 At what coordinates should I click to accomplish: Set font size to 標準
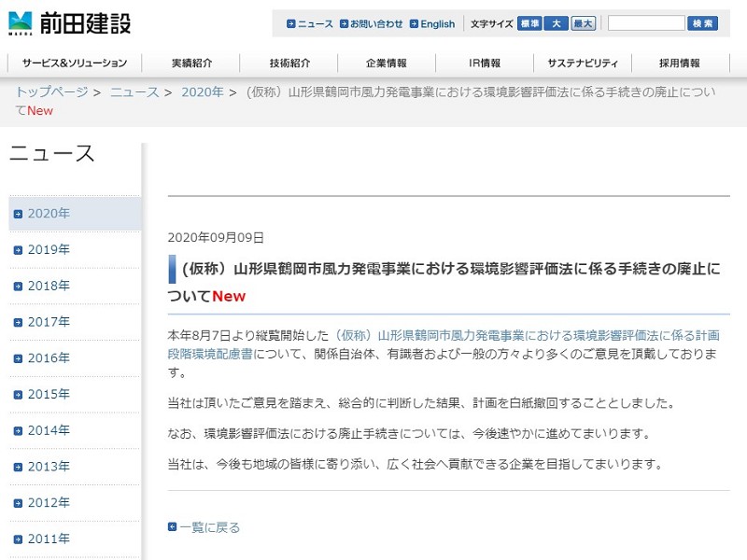point(529,23)
